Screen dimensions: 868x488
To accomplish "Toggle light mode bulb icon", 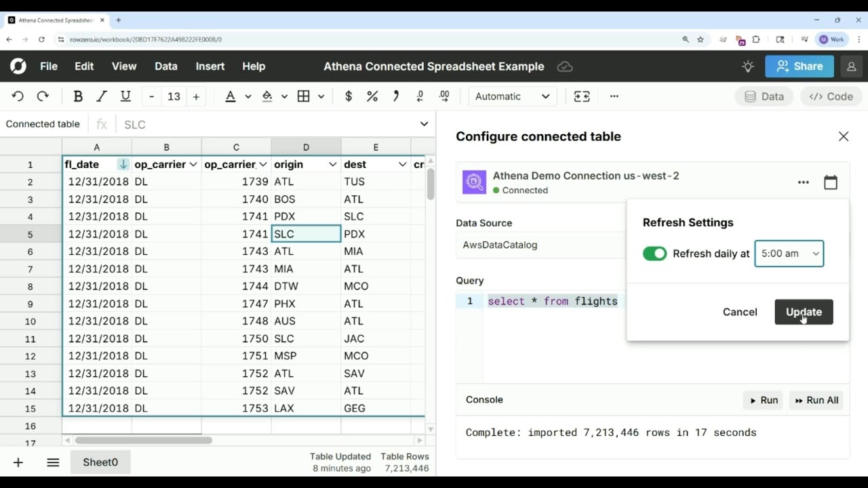I will pos(748,66).
